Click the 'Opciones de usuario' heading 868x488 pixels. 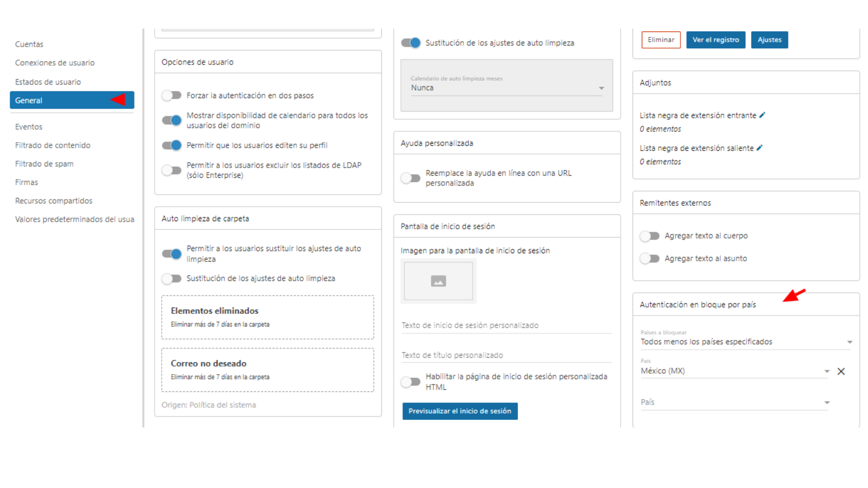click(197, 62)
